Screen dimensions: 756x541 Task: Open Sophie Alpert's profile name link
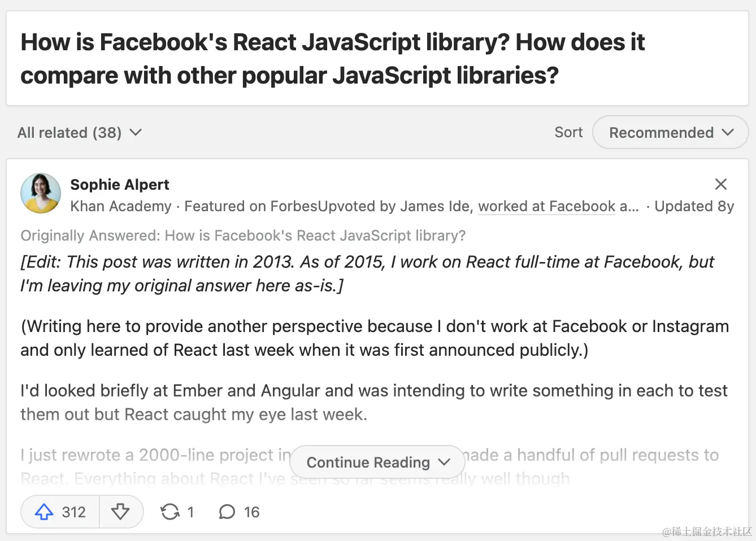click(x=120, y=185)
